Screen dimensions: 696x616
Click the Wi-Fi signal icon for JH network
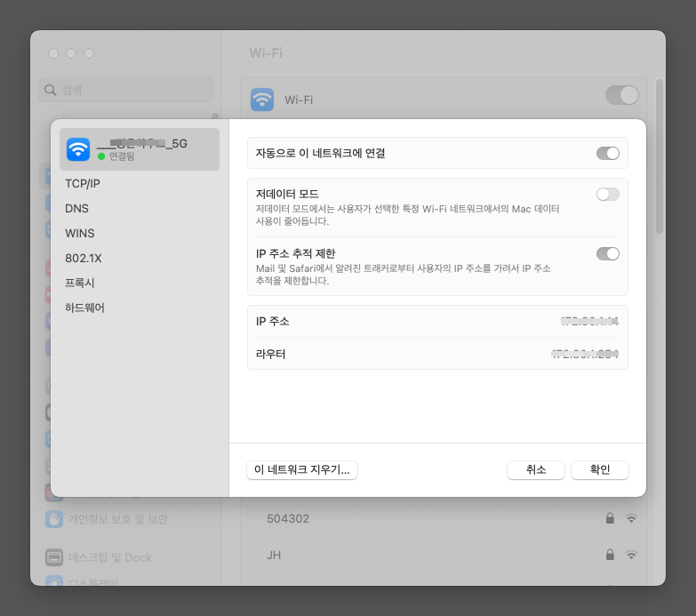(x=631, y=555)
